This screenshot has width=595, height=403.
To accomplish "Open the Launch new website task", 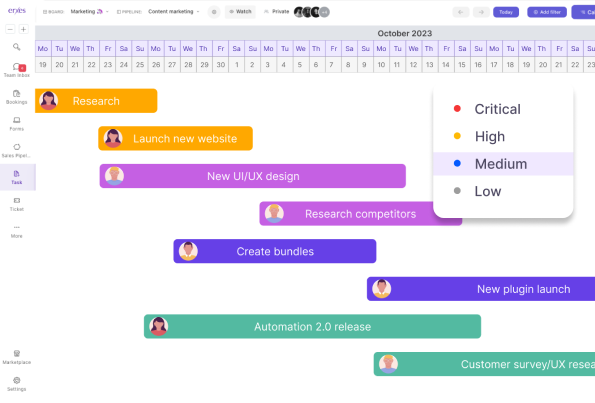I will point(175,139).
